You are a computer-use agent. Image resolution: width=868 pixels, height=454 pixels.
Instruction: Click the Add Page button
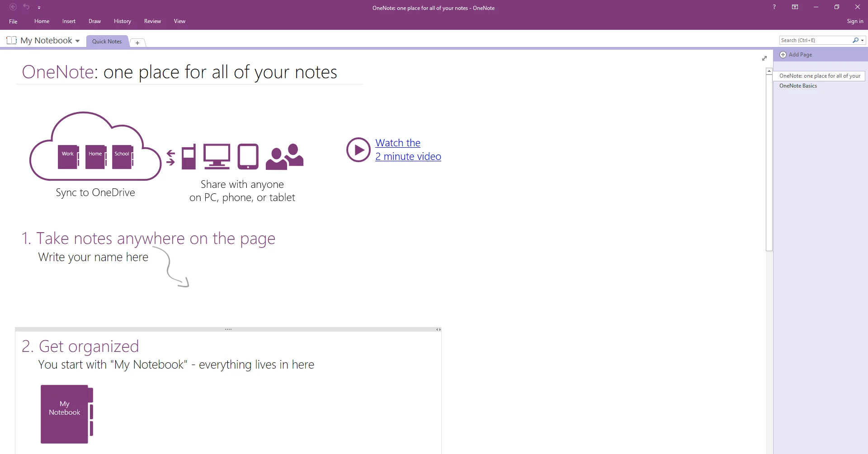pyautogui.click(x=800, y=55)
